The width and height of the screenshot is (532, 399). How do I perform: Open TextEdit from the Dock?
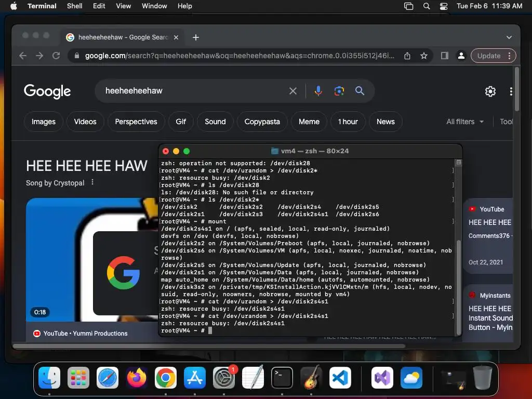[253, 377]
